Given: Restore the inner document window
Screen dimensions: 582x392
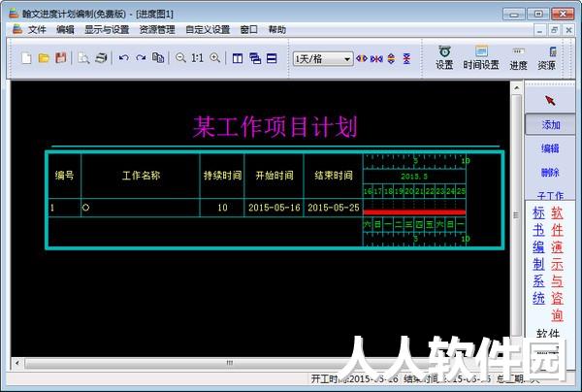Looking at the screenshot, I should point(554,30).
